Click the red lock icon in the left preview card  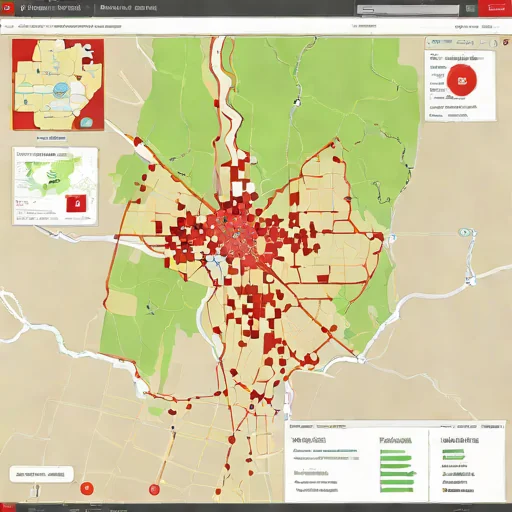coord(76,203)
